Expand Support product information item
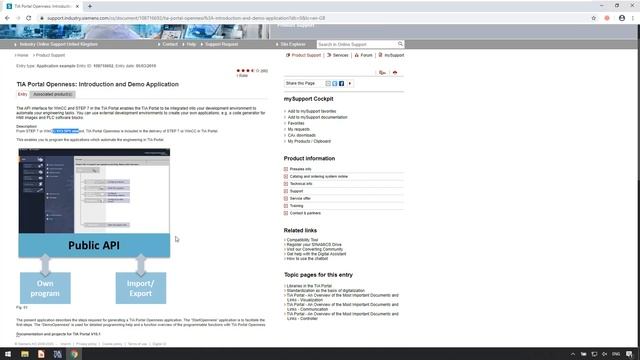640x360 pixels. tap(296, 191)
